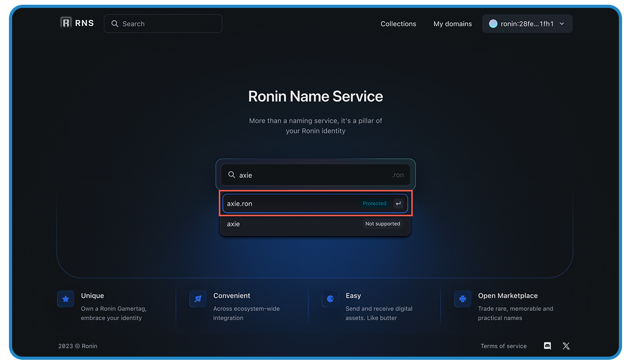Click the Ronin Name Service heading
Screen dimensions: 631x364
(315, 97)
